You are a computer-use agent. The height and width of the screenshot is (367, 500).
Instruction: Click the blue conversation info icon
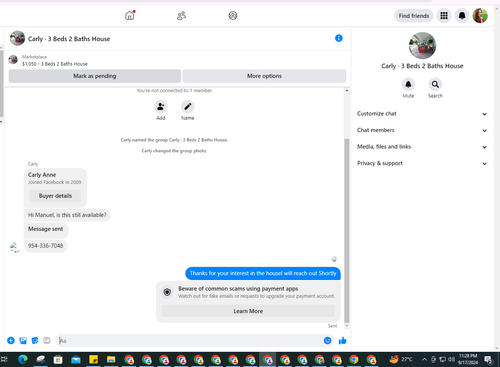[x=339, y=38]
